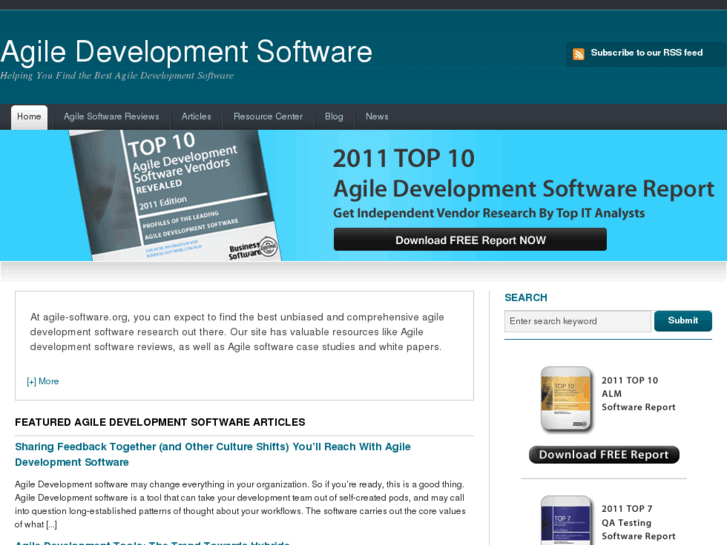The image size is (727, 545).
Task: Click the QA Testing report cover thumbnail
Action: point(566,520)
